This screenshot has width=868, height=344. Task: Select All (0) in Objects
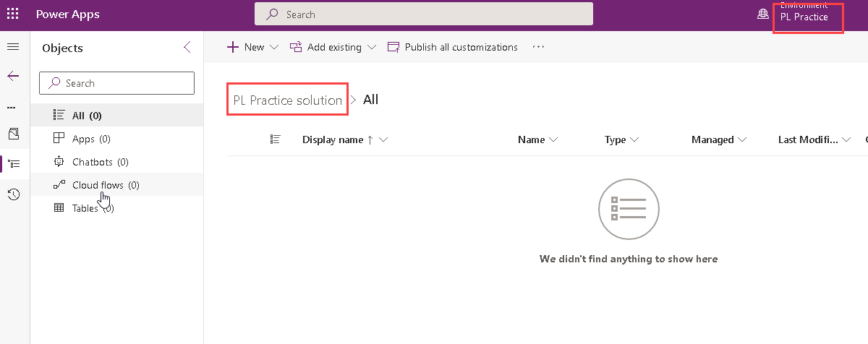[116, 116]
